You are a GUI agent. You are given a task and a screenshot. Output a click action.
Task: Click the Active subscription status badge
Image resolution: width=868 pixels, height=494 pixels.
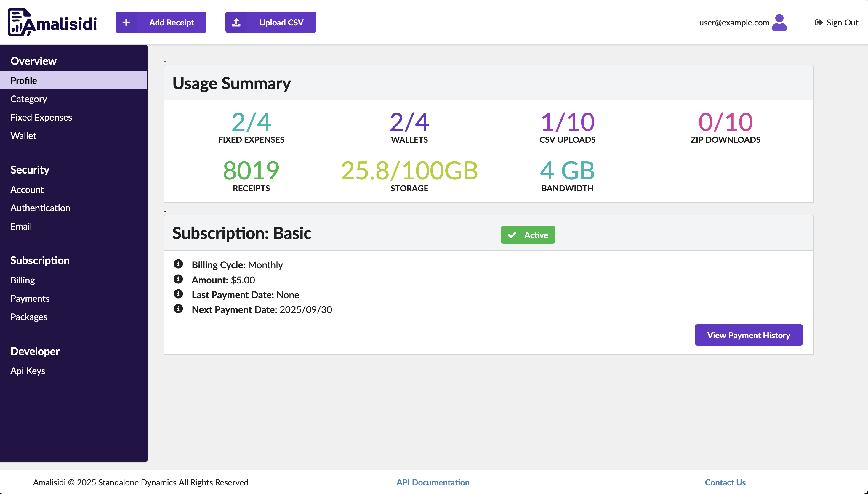pyautogui.click(x=528, y=235)
